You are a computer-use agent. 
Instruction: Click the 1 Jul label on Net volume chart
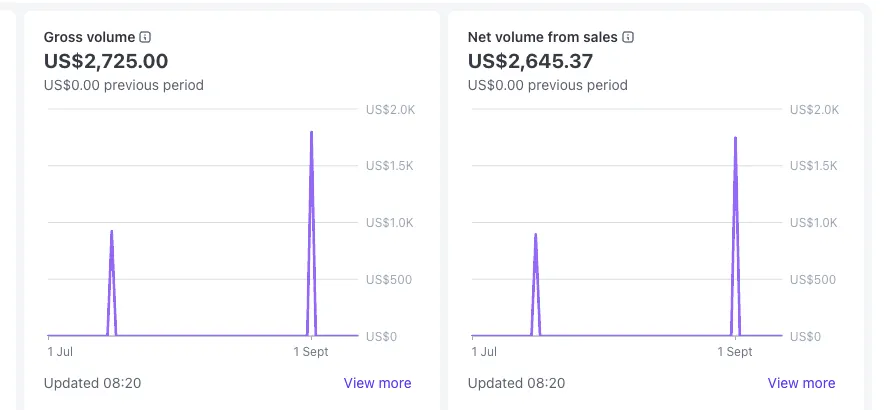(484, 352)
